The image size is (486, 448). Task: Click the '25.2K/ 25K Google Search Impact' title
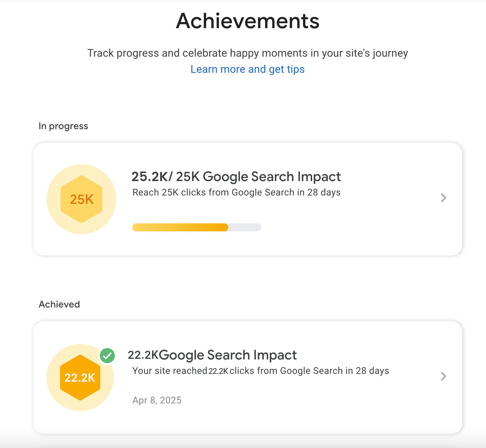coord(236,176)
